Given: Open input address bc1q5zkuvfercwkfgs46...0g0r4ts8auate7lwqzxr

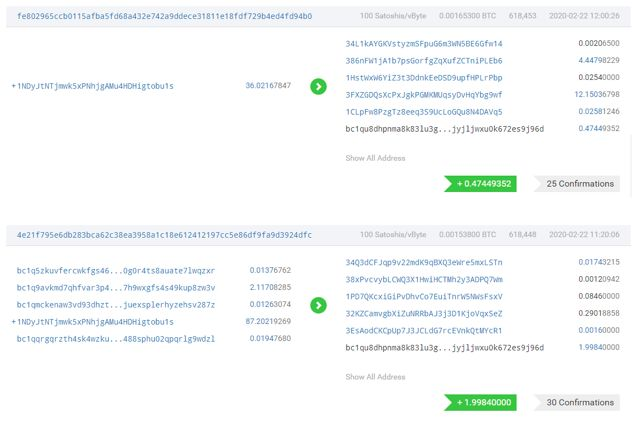Looking at the screenshot, I should coord(116,271).
